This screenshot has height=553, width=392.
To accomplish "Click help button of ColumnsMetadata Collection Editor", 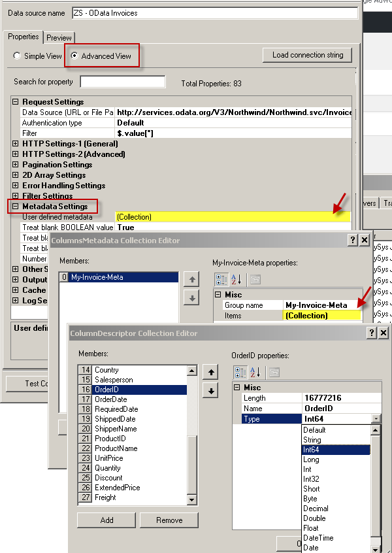I will pos(353,240).
